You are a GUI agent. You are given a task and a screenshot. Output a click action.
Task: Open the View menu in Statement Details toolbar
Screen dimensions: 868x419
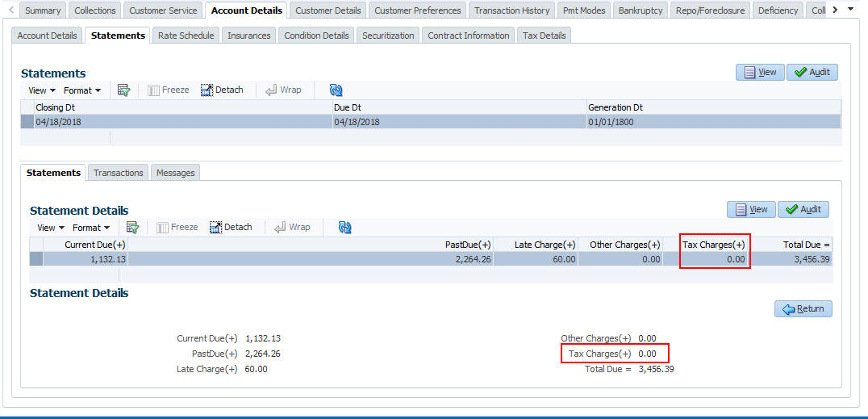(51, 227)
